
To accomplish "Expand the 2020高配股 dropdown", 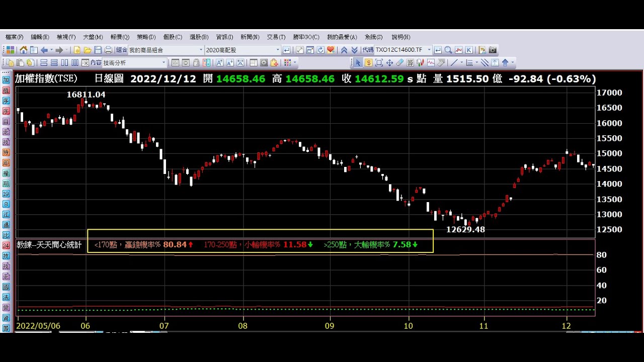I will click(x=278, y=50).
